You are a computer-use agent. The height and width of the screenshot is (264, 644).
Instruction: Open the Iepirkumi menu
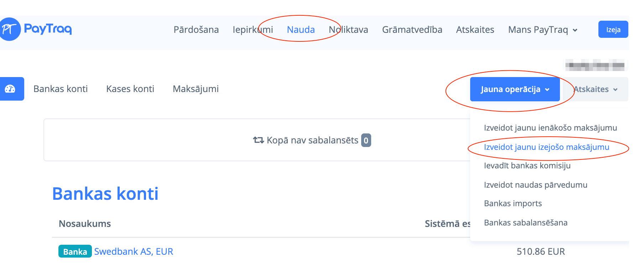point(253,30)
